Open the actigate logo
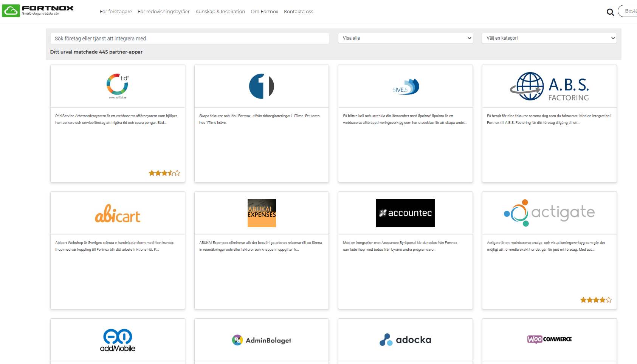The height and width of the screenshot is (364, 637). pos(549,213)
